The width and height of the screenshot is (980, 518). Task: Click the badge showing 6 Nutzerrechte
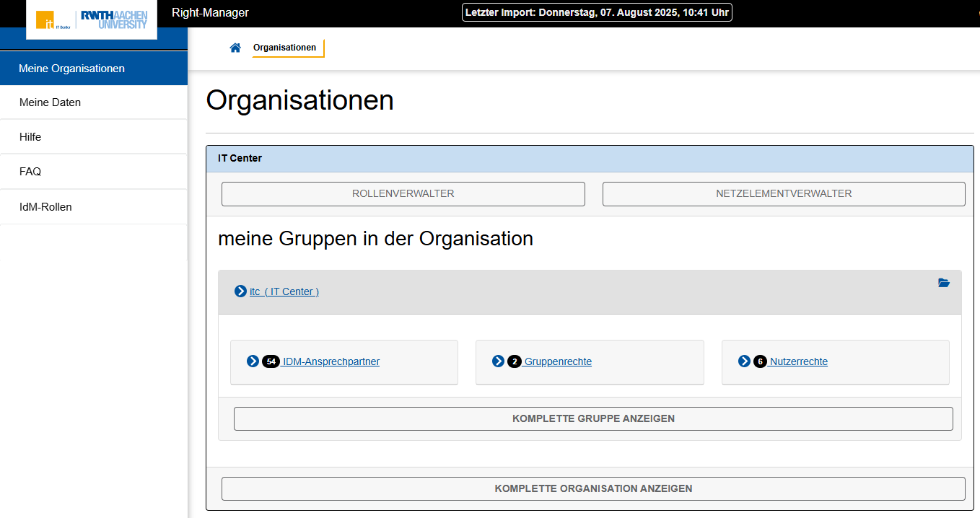[761, 361]
